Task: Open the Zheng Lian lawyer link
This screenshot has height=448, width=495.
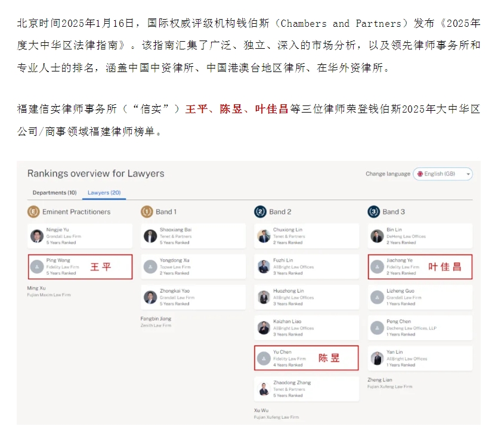Action: (x=380, y=380)
